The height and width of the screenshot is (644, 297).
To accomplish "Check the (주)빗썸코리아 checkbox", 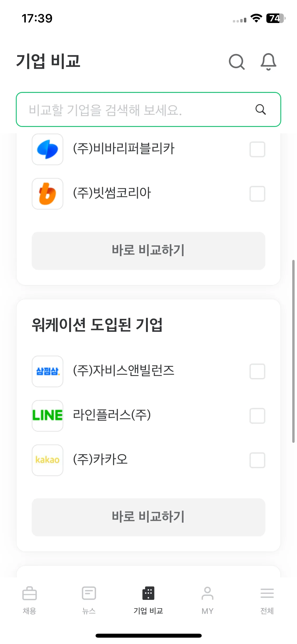I will [257, 194].
